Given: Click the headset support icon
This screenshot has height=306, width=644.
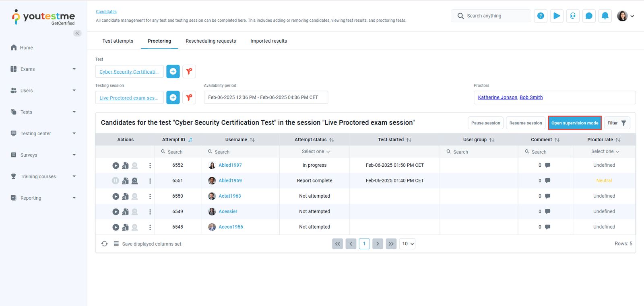Looking at the screenshot, I should point(572,16).
